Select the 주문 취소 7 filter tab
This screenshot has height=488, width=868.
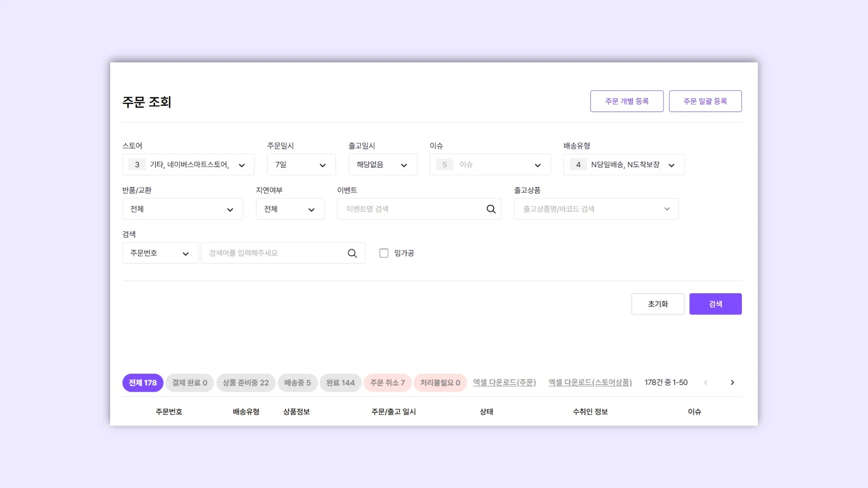pos(387,383)
